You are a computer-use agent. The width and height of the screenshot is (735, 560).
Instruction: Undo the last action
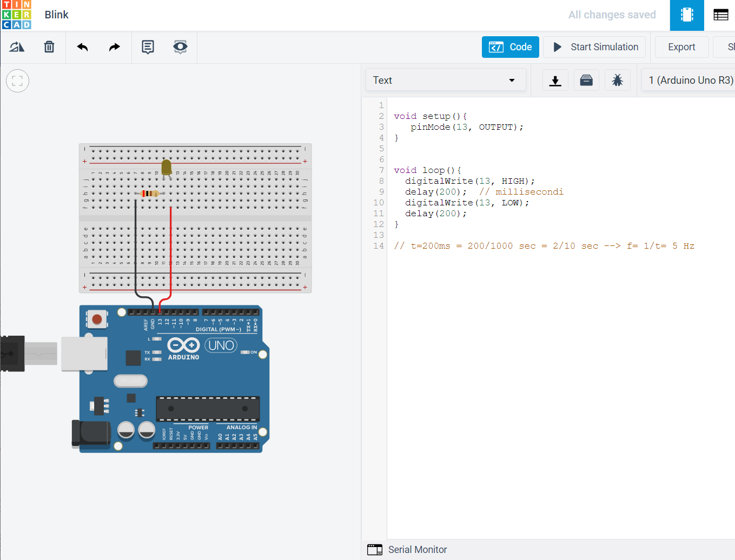(82, 47)
